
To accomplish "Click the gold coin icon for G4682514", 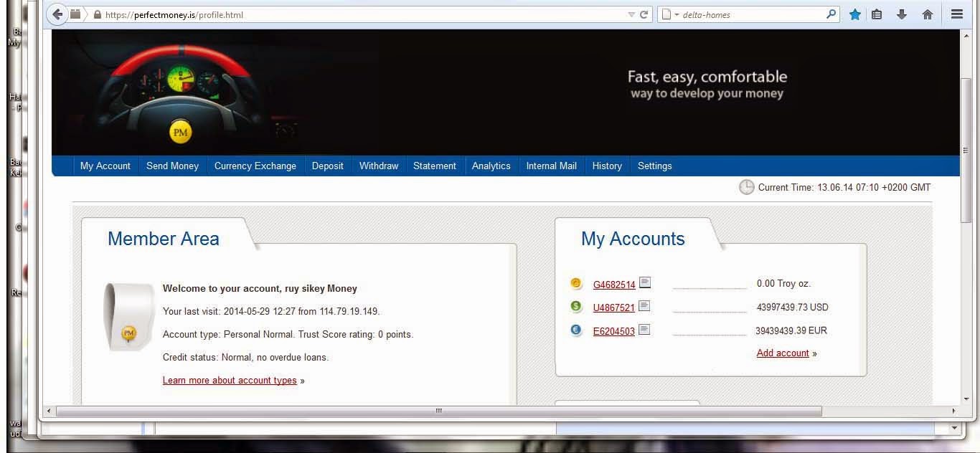I will pyautogui.click(x=576, y=283).
